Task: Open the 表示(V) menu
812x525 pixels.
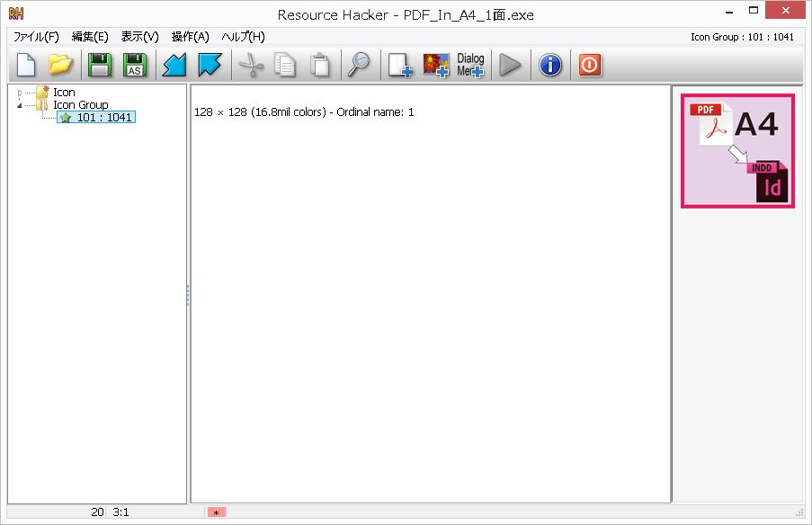Action: (139, 37)
